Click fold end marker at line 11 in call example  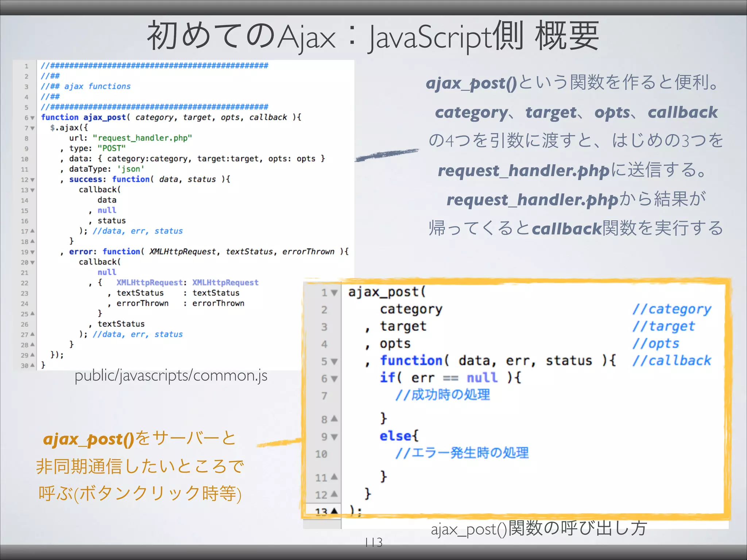click(x=334, y=477)
